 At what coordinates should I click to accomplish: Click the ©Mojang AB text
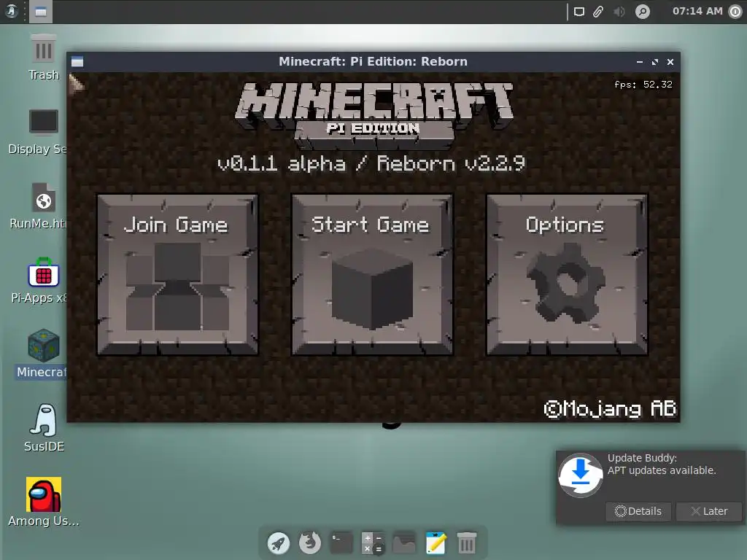click(610, 408)
